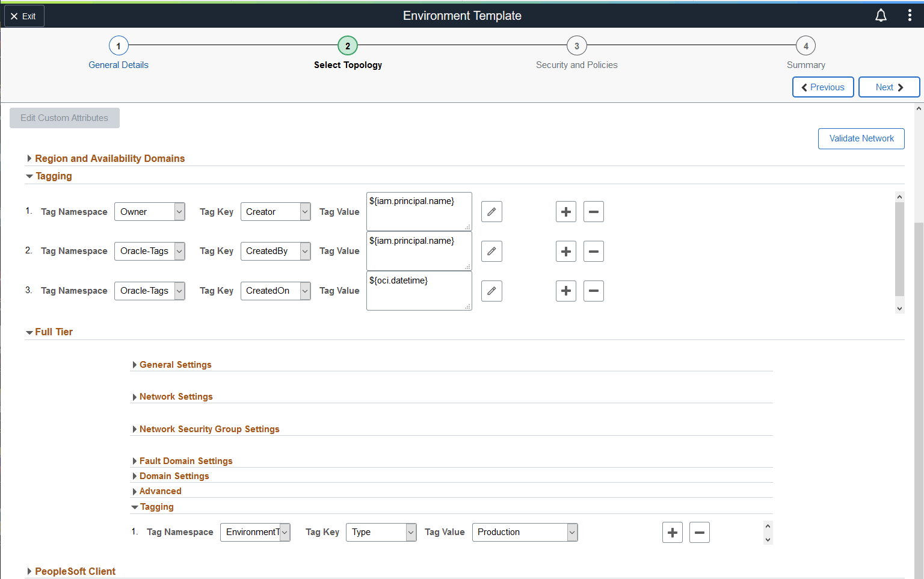Open Production tag value dropdown

coord(525,532)
